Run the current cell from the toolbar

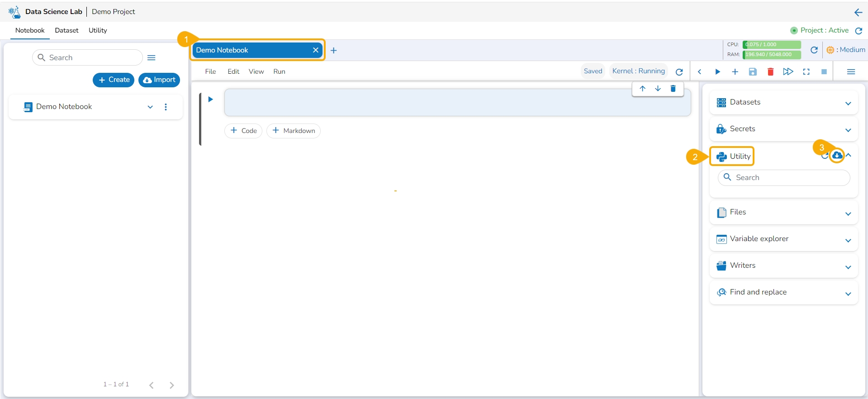(717, 72)
